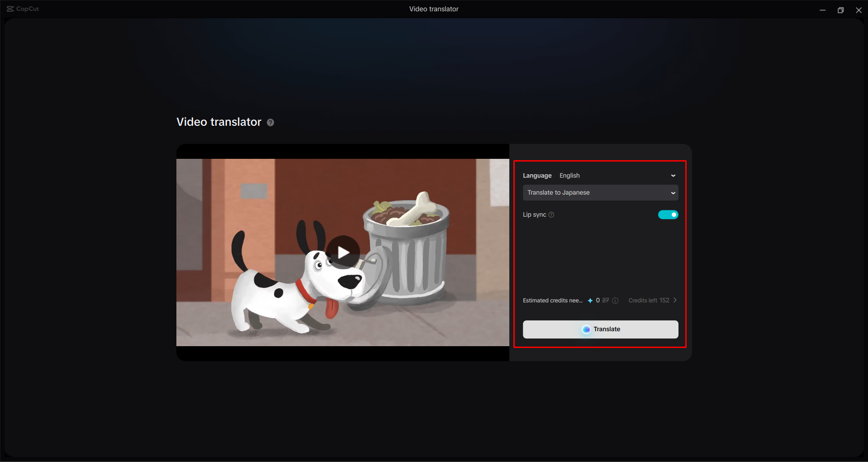Click the glowing AI icon inside Translate button

586,329
